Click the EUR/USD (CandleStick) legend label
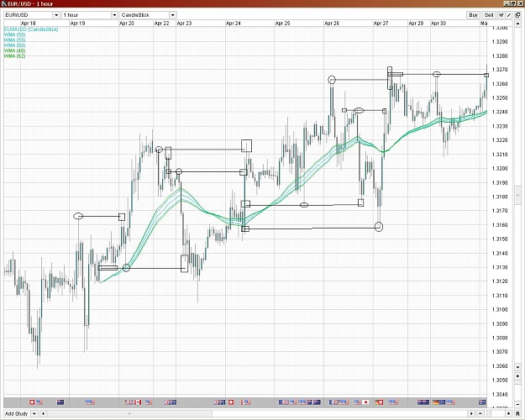This screenshot has width=525, height=420. [x=31, y=29]
